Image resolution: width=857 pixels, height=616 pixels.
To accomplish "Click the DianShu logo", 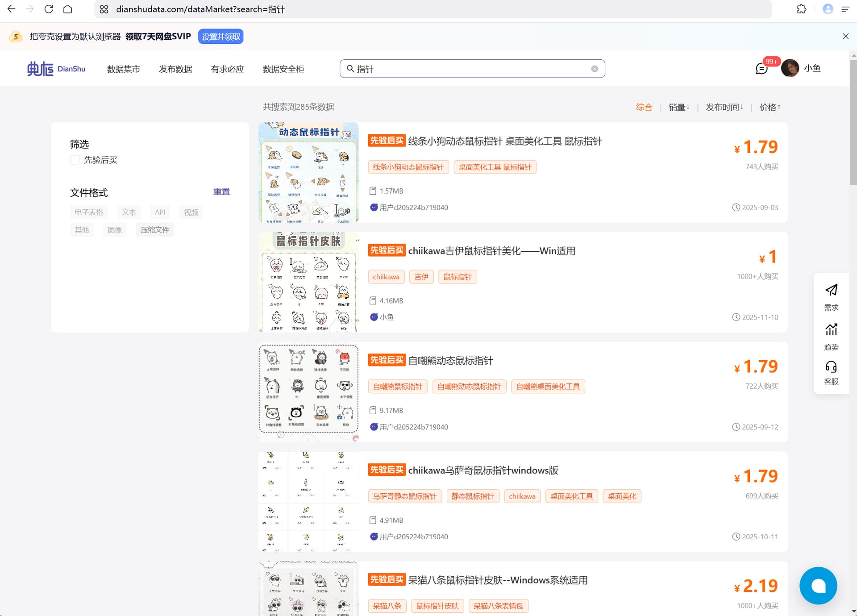I will point(56,69).
